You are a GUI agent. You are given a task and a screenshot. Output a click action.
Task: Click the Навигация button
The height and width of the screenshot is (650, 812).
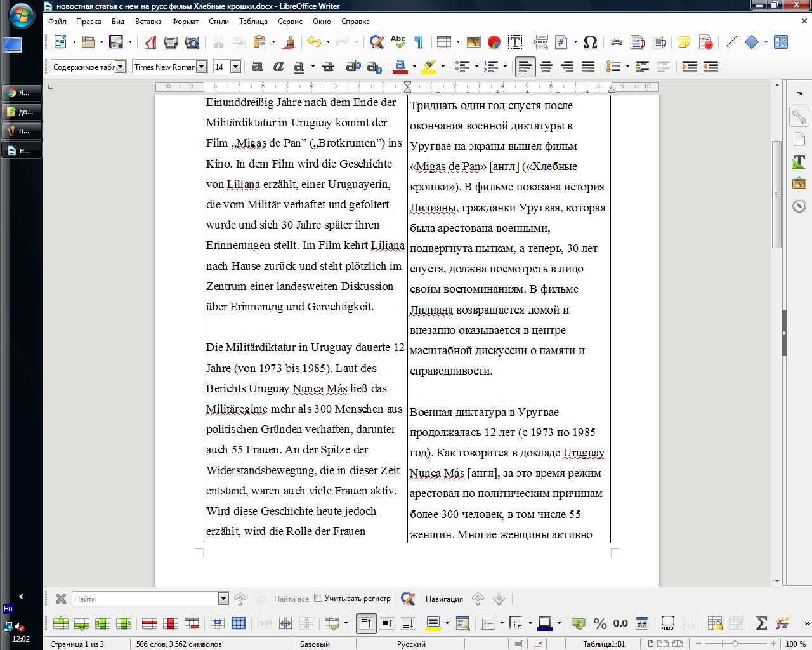tap(444, 599)
